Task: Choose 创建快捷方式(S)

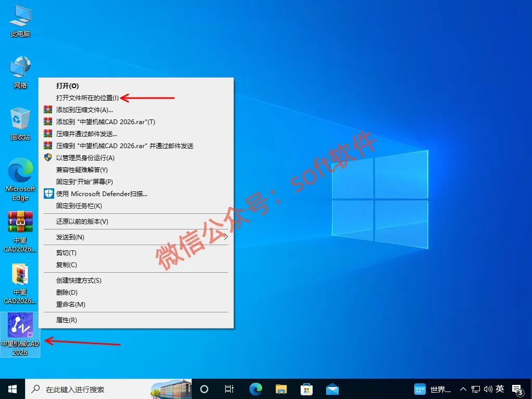Action: 135,281
